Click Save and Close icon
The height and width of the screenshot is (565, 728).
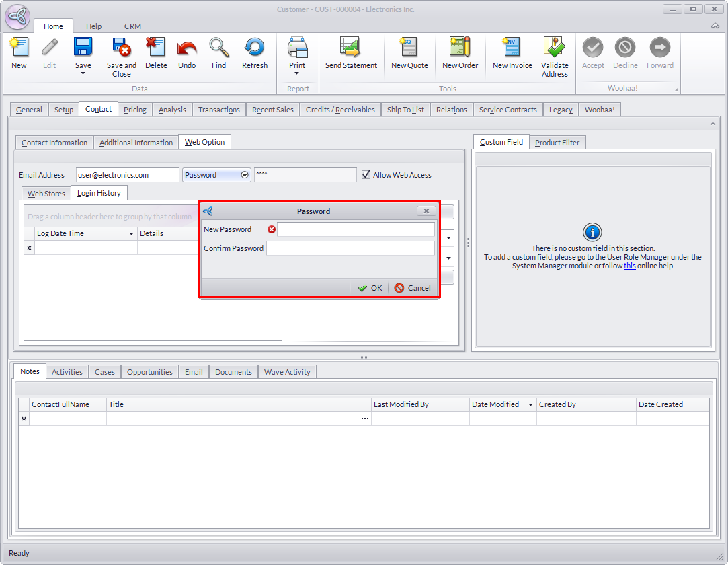(x=122, y=48)
